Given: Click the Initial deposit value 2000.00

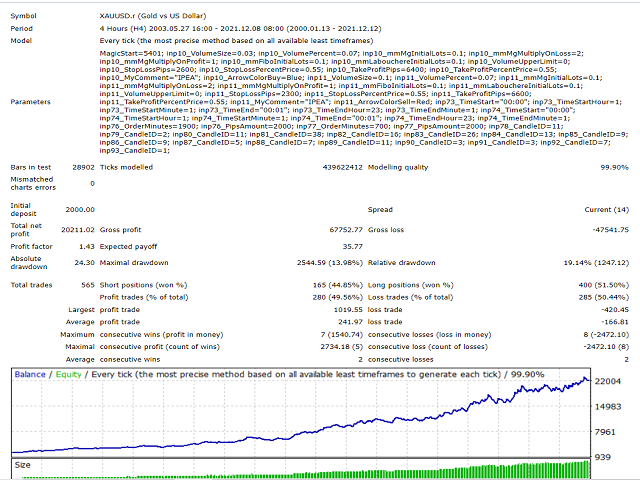Looking at the screenshot, I should pyautogui.click(x=78, y=211).
